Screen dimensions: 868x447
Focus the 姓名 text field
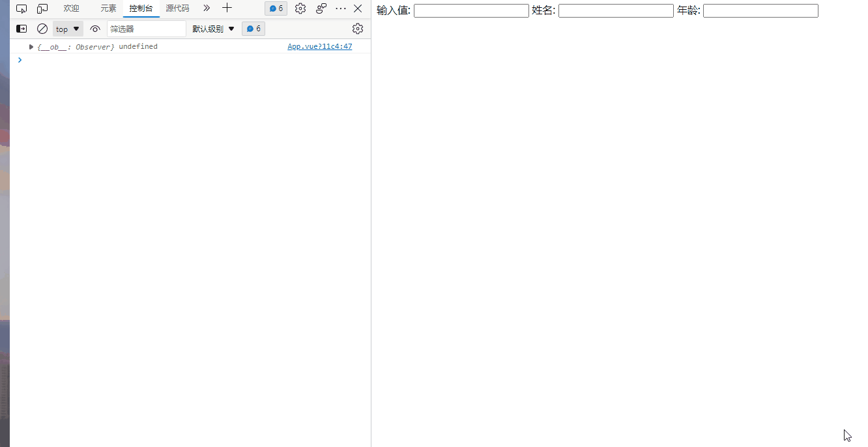[616, 10]
